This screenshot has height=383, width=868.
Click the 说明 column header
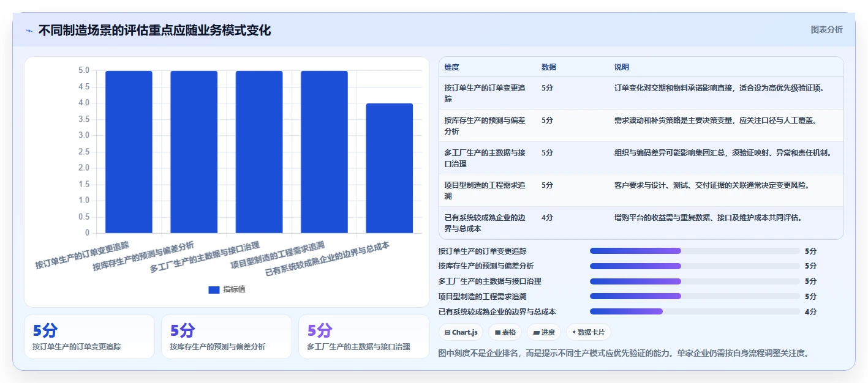622,67
